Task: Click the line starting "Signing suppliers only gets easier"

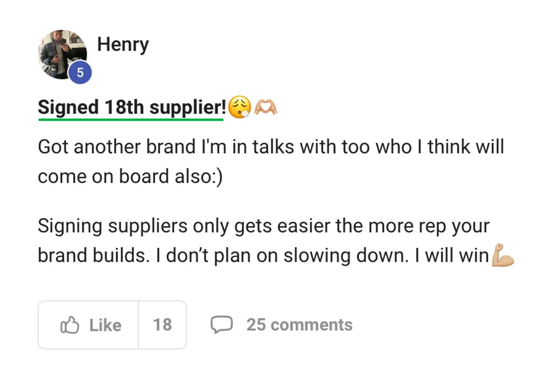Action: point(263,226)
